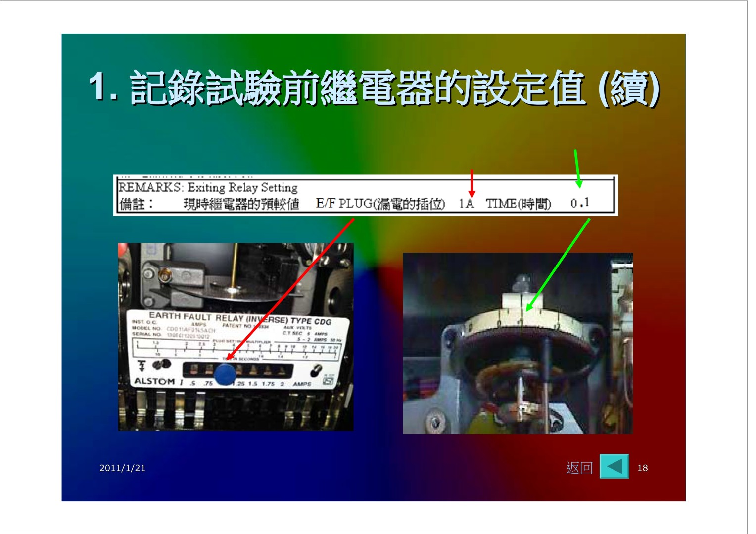Select the slide title heading text
Image resolution: width=756 pixels, height=534 pixels.
(x=374, y=88)
